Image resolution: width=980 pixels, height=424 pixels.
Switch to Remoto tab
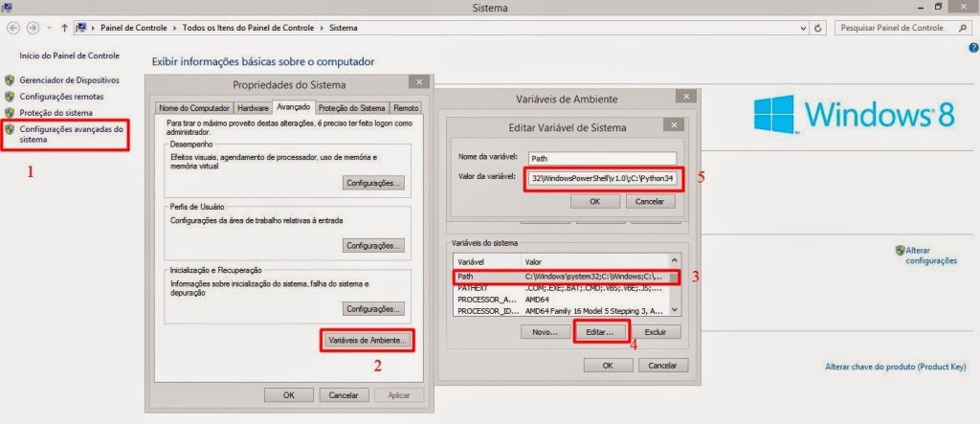tap(406, 107)
